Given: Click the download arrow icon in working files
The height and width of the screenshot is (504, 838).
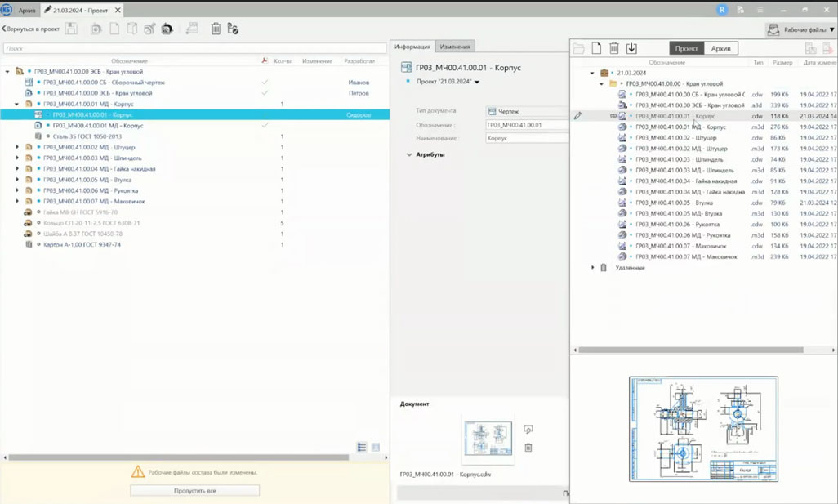Looking at the screenshot, I should point(631,48).
